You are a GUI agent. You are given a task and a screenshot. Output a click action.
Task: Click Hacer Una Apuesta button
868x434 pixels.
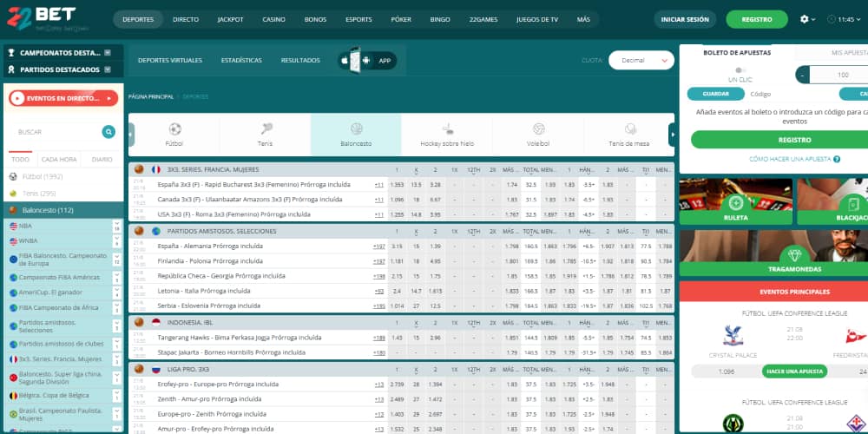[794, 372]
